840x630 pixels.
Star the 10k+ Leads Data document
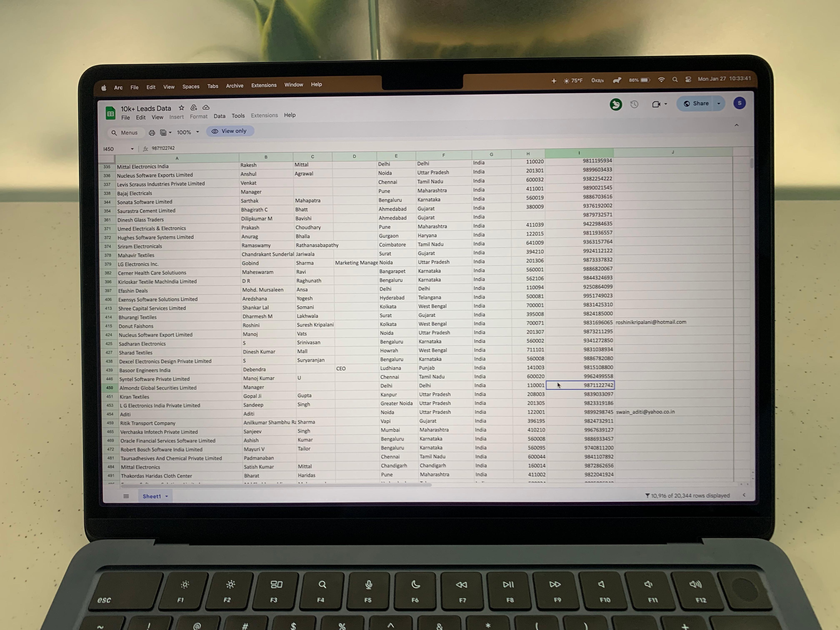181,108
